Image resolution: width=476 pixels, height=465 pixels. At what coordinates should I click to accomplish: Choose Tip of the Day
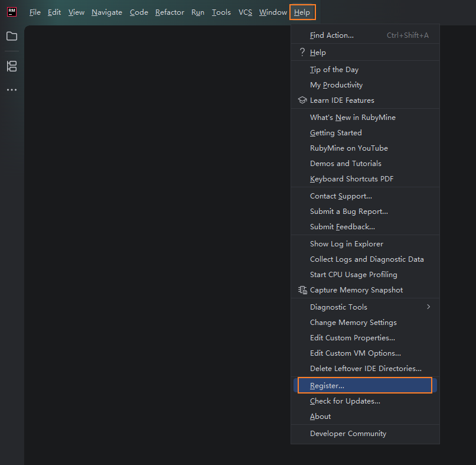(365, 70)
